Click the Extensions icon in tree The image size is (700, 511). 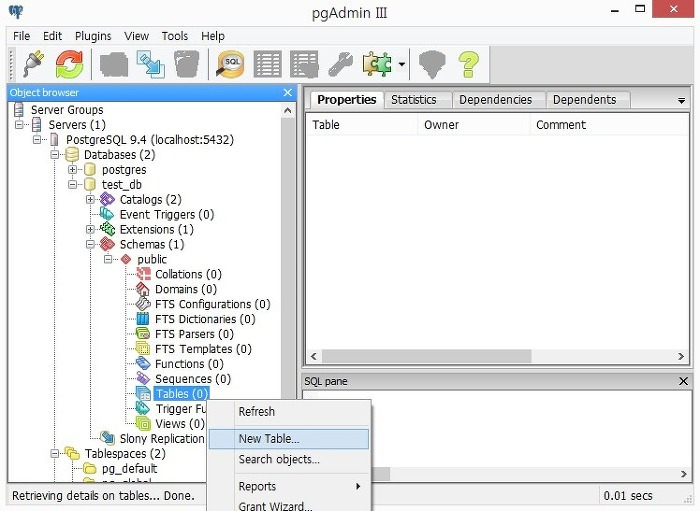pyautogui.click(x=108, y=229)
